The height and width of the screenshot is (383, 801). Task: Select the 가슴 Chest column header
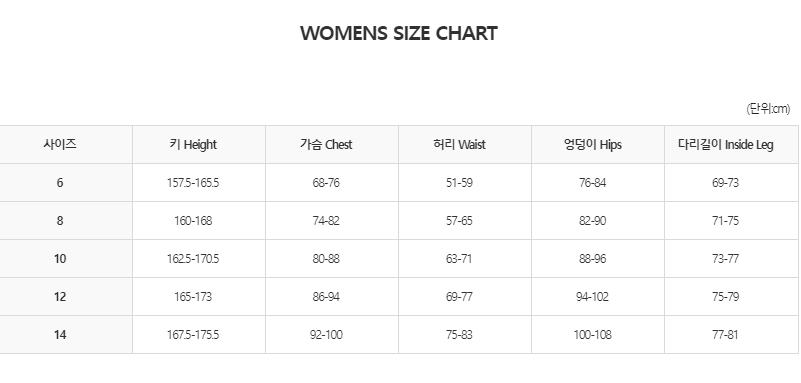pos(326,145)
